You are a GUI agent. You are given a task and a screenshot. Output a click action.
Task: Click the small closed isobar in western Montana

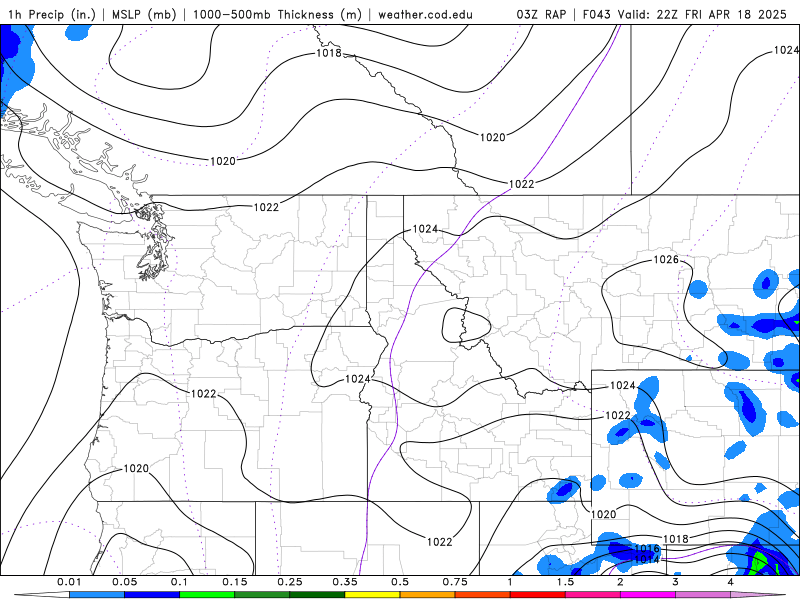pos(466,325)
